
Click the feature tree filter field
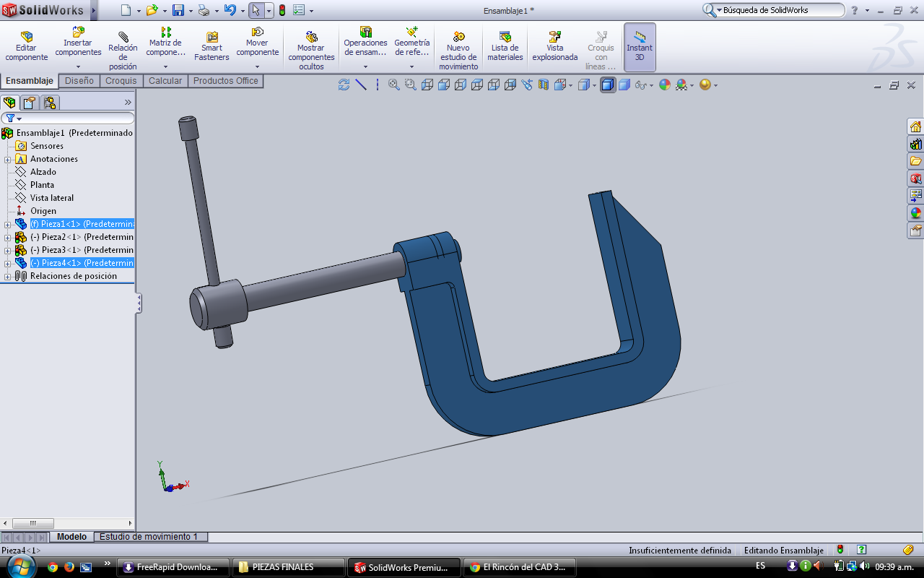point(68,118)
